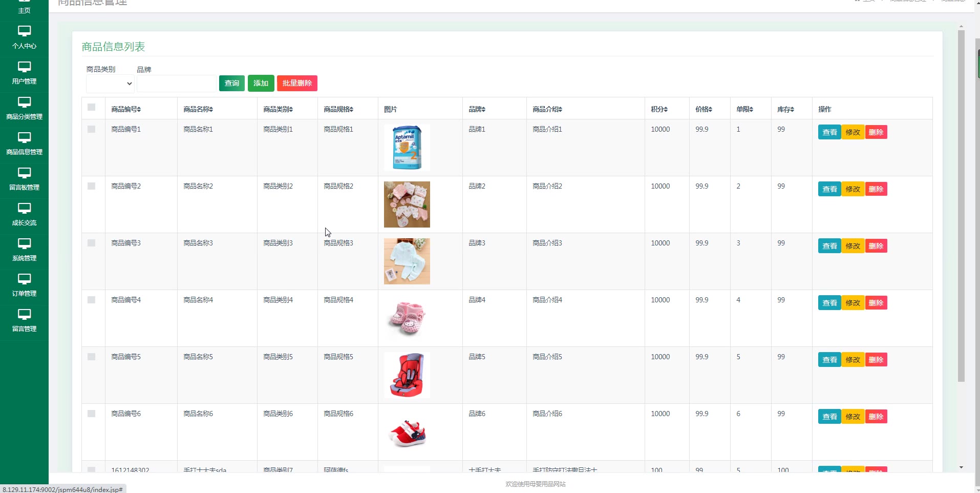Open 成长交流 menu label
The image size is (980, 493).
(24, 223)
